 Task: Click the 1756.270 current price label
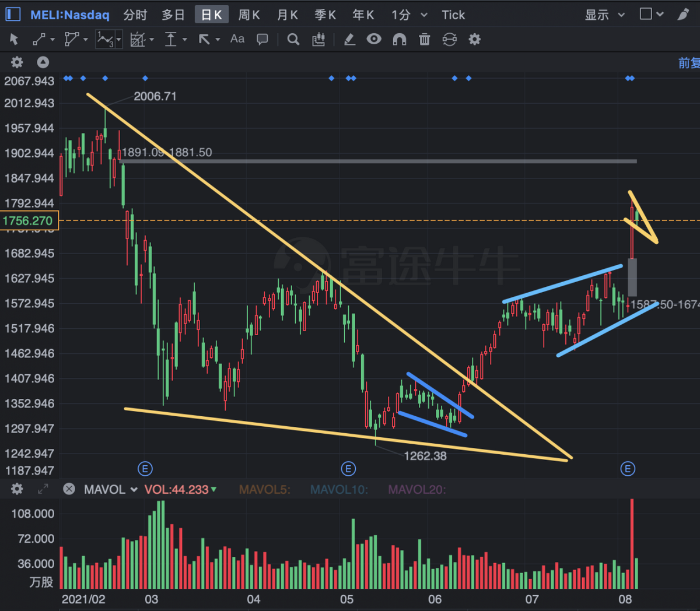click(29, 221)
